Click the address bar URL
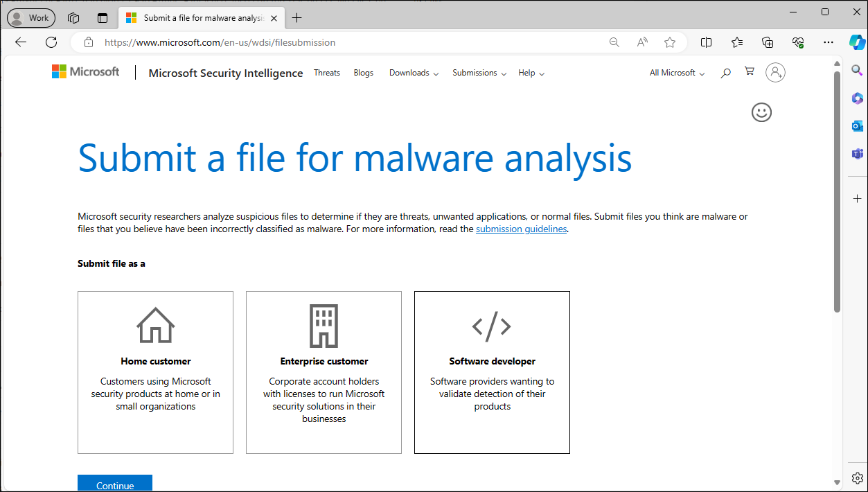This screenshot has width=868, height=492. point(220,42)
